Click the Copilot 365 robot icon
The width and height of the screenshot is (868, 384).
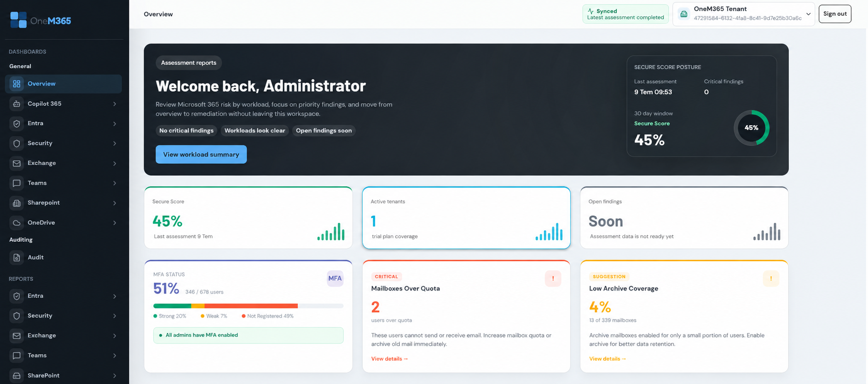(x=17, y=104)
